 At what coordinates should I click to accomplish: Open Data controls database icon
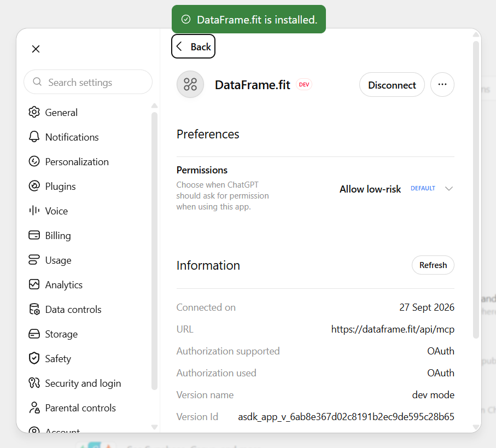coord(34,309)
